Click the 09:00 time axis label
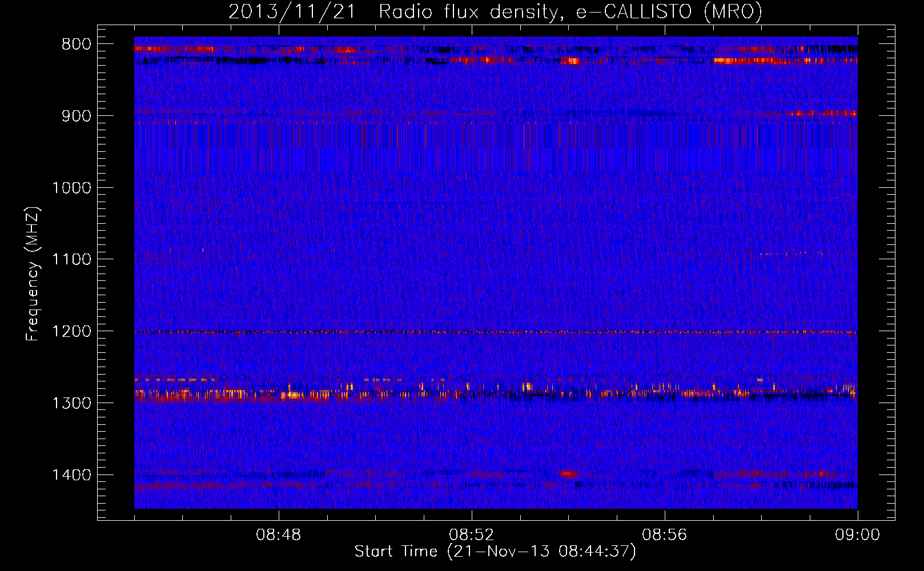 858,535
